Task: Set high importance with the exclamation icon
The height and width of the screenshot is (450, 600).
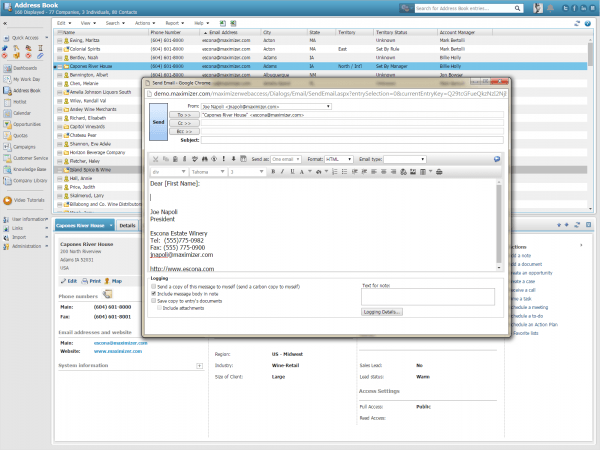Action: click(223, 159)
